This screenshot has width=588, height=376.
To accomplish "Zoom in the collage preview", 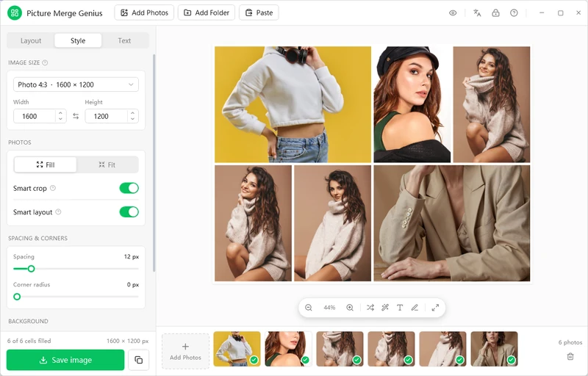I will pyautogui.click(x=350, y=308).
